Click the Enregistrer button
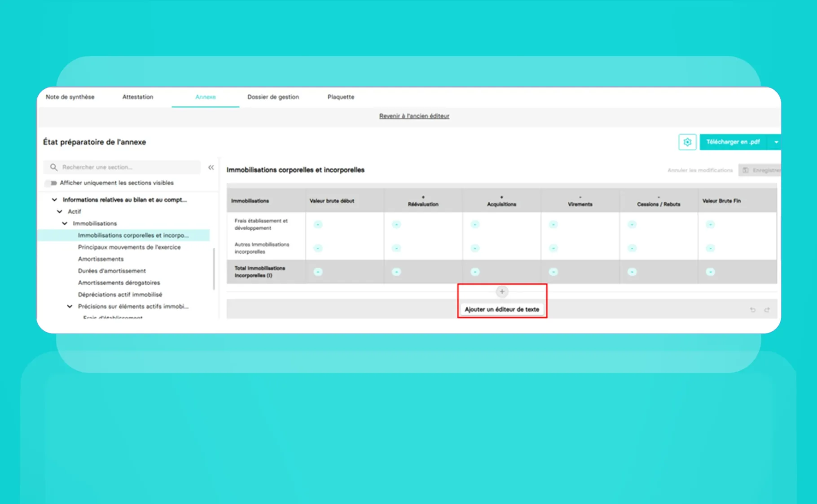Screen dimensions: 817x504 (760, 170)
